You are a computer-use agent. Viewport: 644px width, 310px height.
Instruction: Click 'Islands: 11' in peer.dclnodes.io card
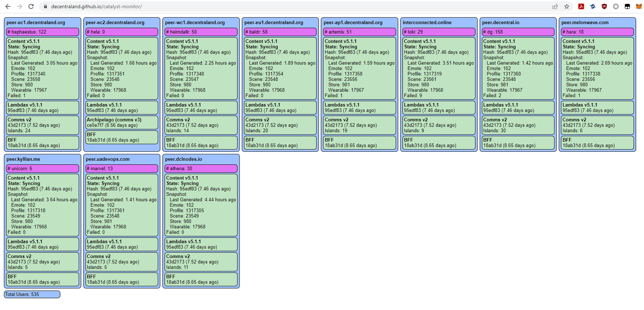point(177,267)
